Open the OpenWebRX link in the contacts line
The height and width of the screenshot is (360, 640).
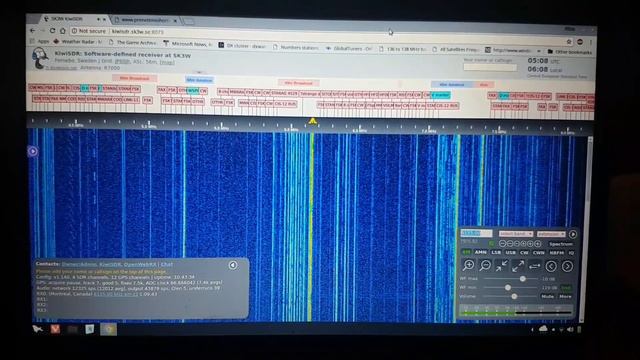[140, 264]
